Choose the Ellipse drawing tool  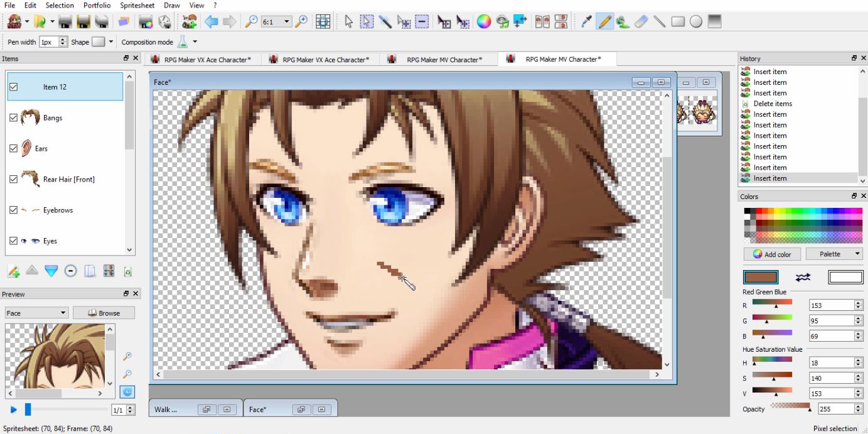pos(695,21)
